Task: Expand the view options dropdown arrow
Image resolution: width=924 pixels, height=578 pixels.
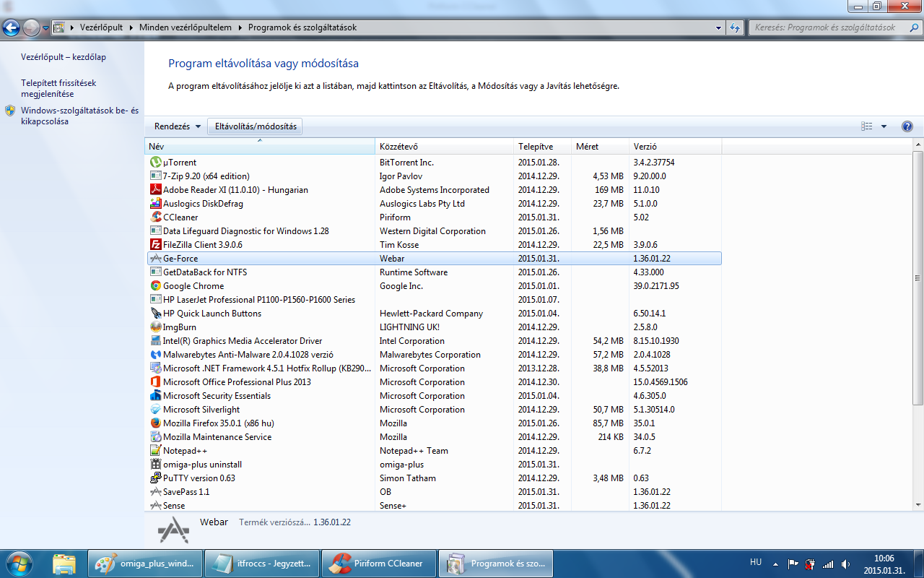Action: click(x=884, y=126)
